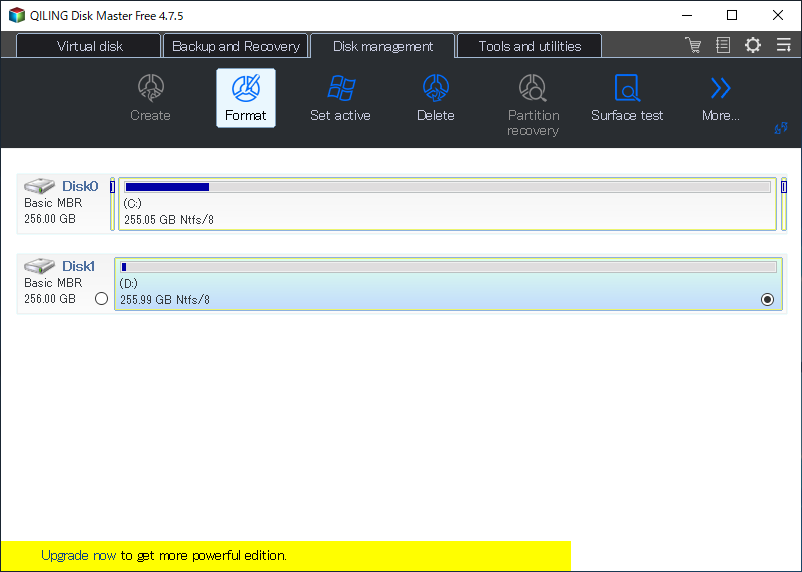Minimize the QILING Disk Master window

tap(687, 15)
